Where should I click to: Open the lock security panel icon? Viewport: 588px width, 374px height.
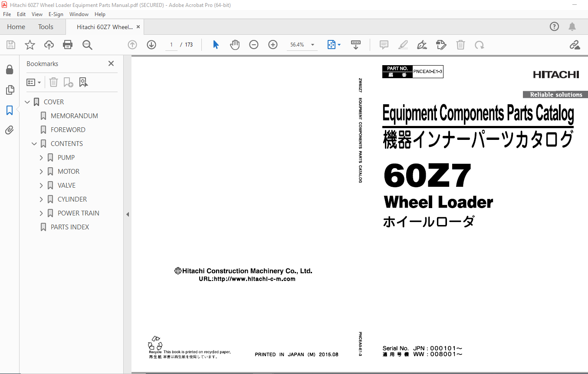click(x=10, y=70)
